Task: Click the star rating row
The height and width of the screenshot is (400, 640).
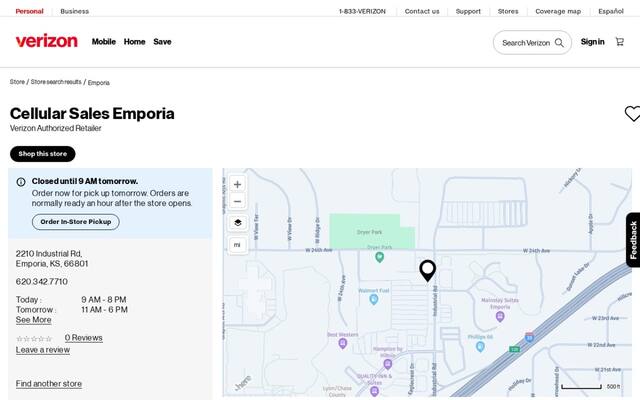Action: pos(34,339)
